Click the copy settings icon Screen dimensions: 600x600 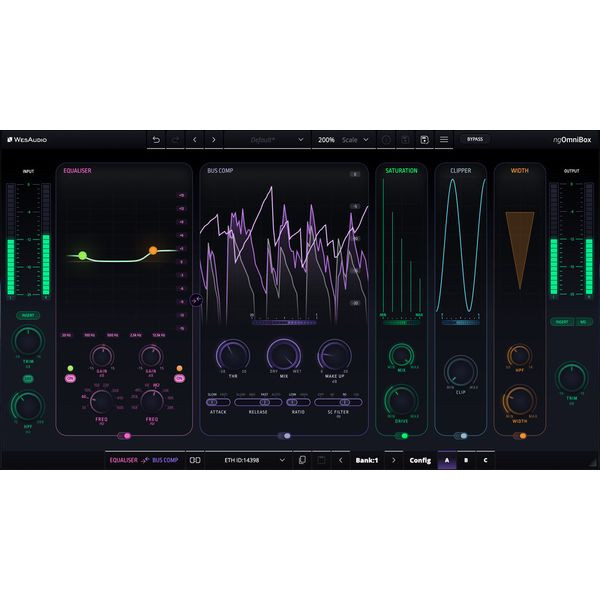pyautogui.click(x=302, y=460)
